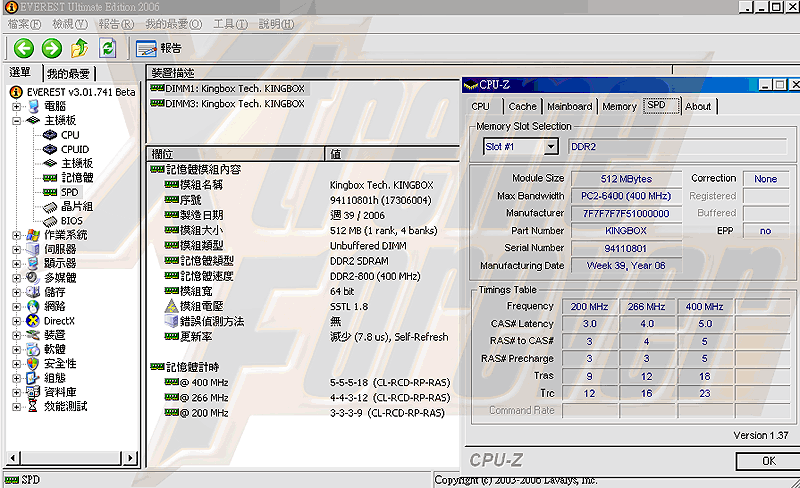Select DIMM1: Kingbox Tech. KINGBOX device row
The height and width of the screenshot is (488, 800).
[228, 89]
